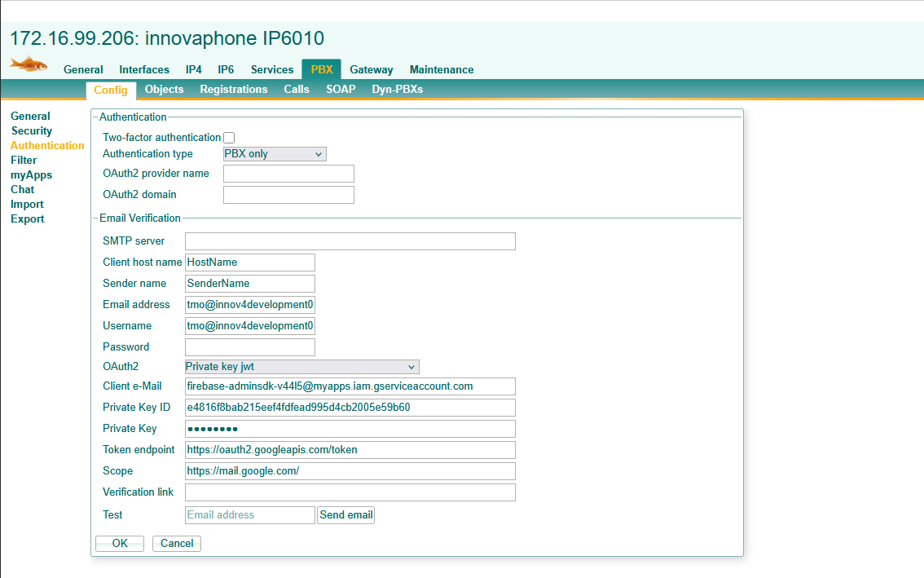The image size is (924, 578).
Task: Click the Cancel button
Action: coord(177,544)
